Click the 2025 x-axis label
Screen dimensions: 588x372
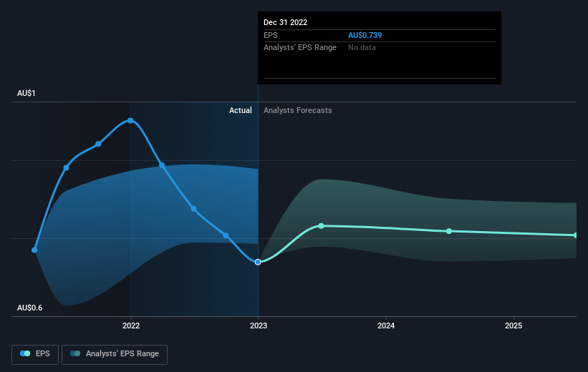point(514,325)
